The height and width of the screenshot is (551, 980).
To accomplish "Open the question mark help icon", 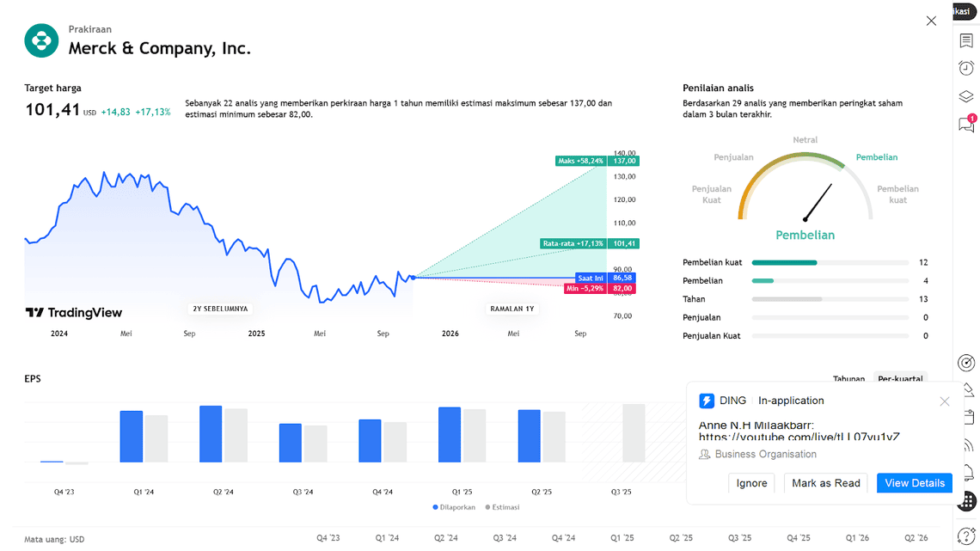I will (966, 535).
